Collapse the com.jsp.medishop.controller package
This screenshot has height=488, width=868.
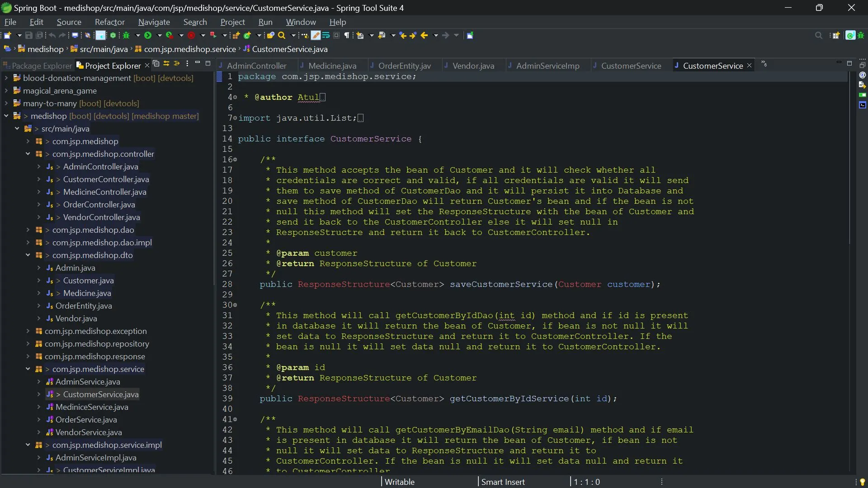click(28, 154)
